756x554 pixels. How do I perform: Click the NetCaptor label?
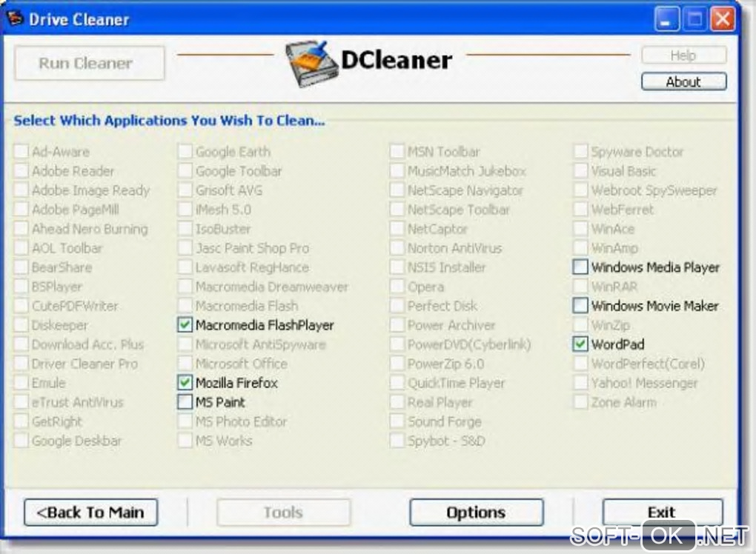pyautogui.click(x=438, y=229)
